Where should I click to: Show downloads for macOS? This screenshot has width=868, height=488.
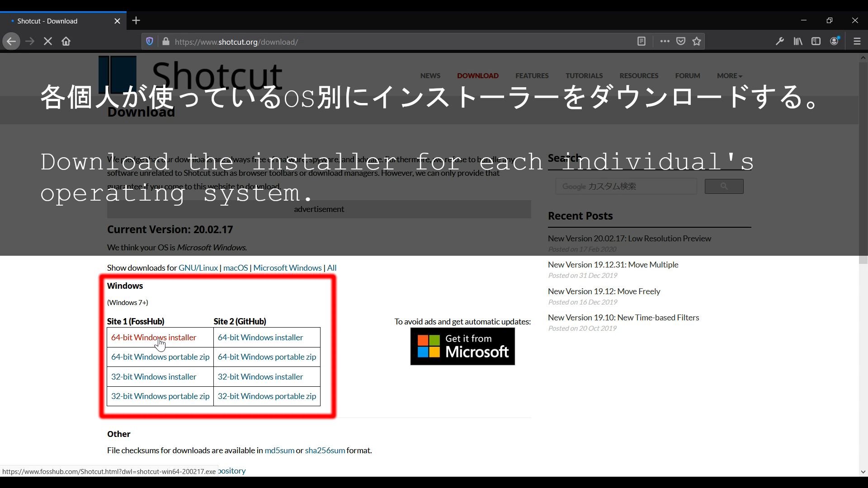click(x=236, y=268)
